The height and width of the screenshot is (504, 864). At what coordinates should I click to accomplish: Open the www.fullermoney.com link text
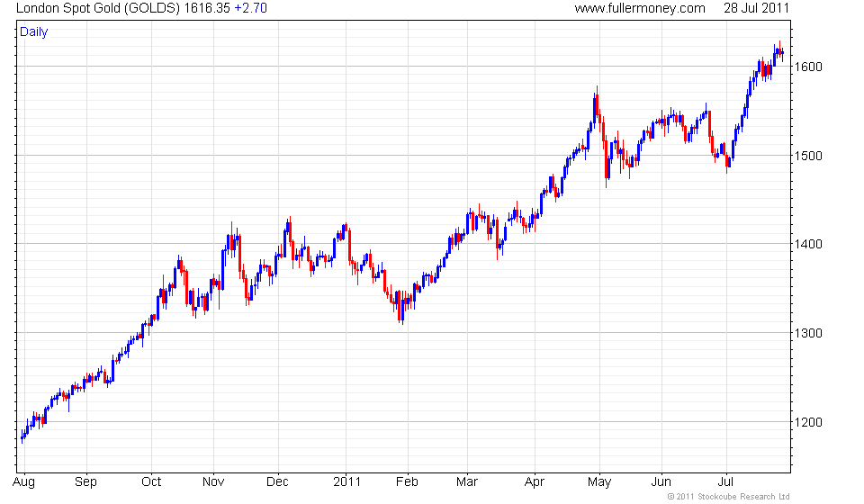click(x=640, y=8)
